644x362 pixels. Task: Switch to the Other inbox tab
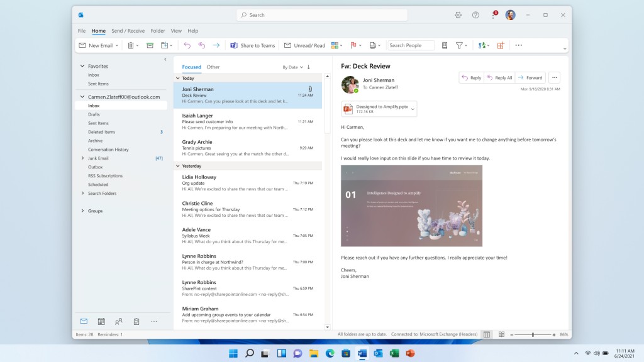tap(213, 67)
